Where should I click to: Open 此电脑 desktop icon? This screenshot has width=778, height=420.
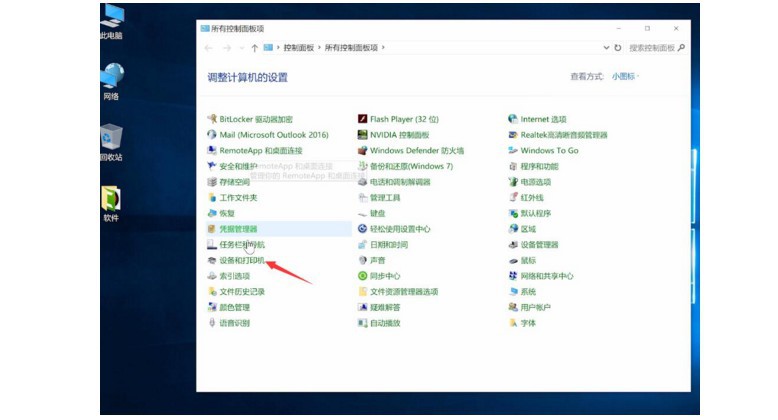[x=112, y=21]
